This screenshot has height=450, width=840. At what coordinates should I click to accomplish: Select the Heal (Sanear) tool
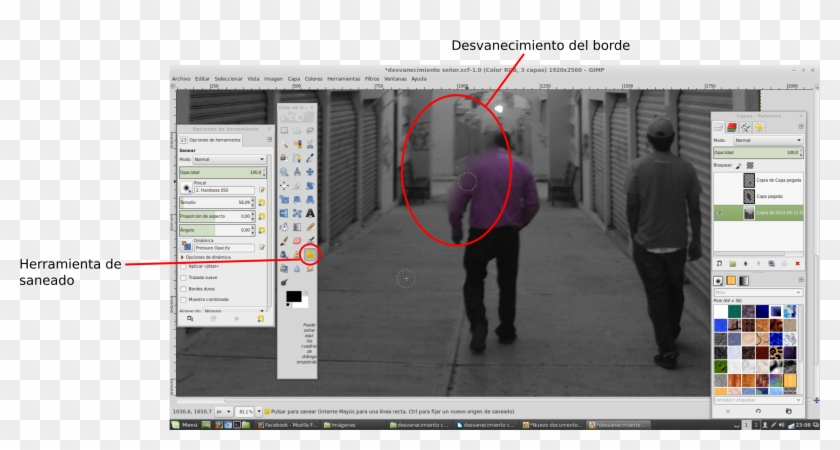tap(310, 255)
